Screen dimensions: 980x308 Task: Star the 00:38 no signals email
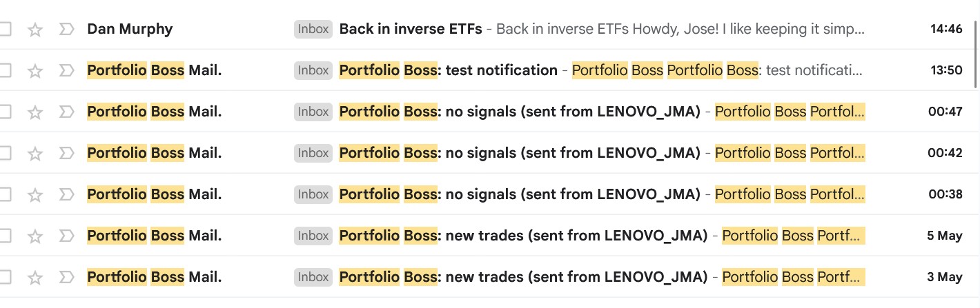coord(35,195)
